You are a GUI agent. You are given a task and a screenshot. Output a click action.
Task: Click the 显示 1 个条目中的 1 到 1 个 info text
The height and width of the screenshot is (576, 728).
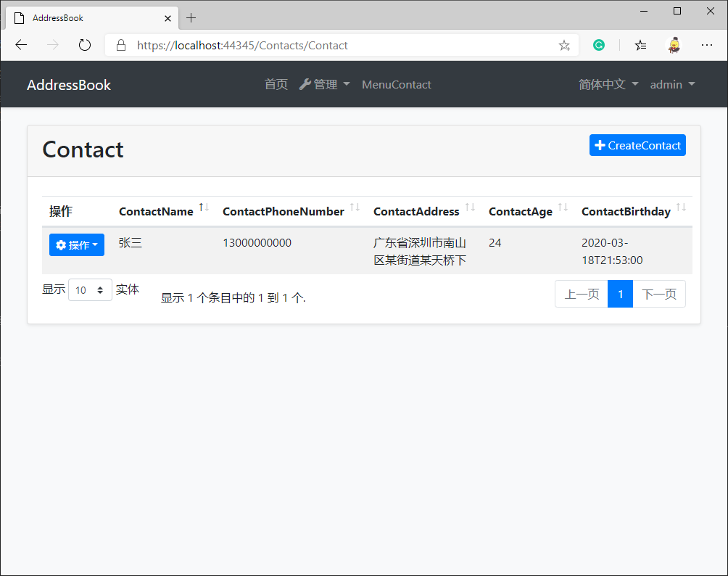233,297
